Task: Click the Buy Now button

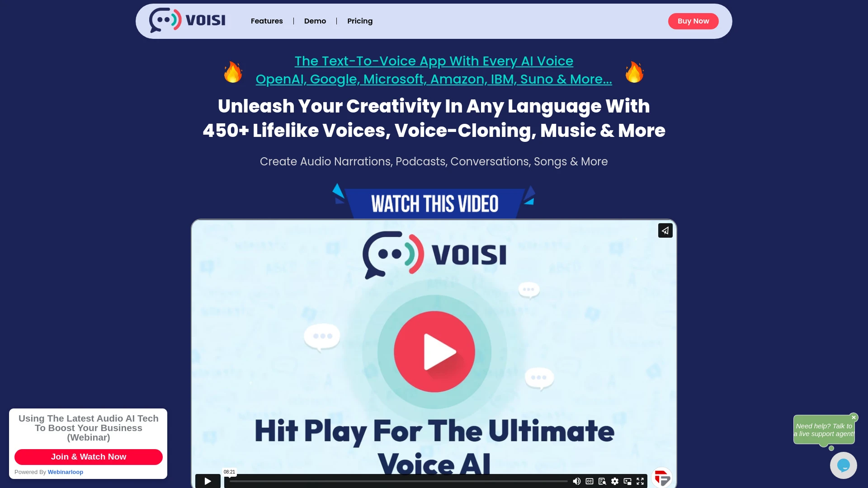Action: tap(693, 21)
